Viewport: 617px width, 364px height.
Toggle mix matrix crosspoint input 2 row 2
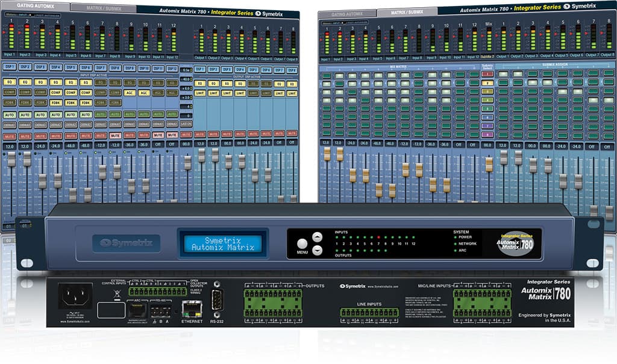coord(340,84)
